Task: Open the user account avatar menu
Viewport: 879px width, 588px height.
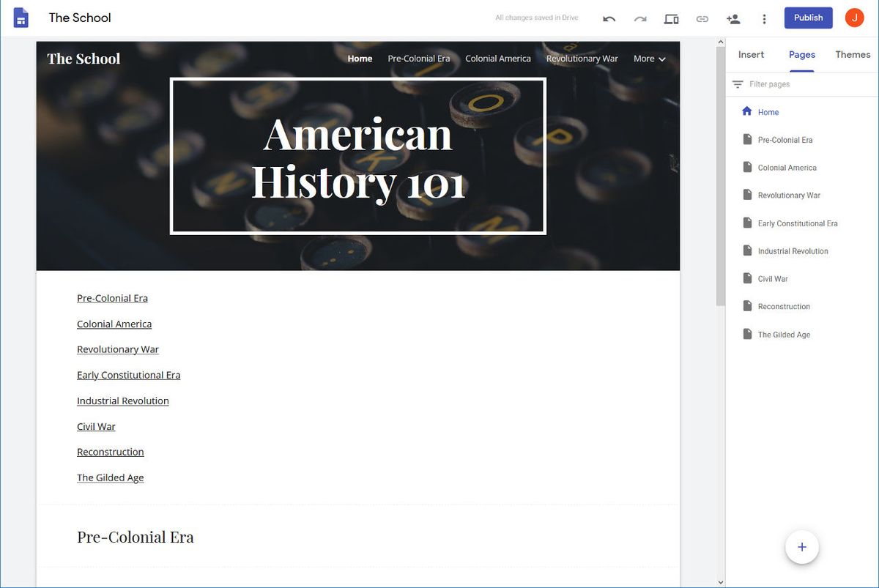Action: point(854,18)
